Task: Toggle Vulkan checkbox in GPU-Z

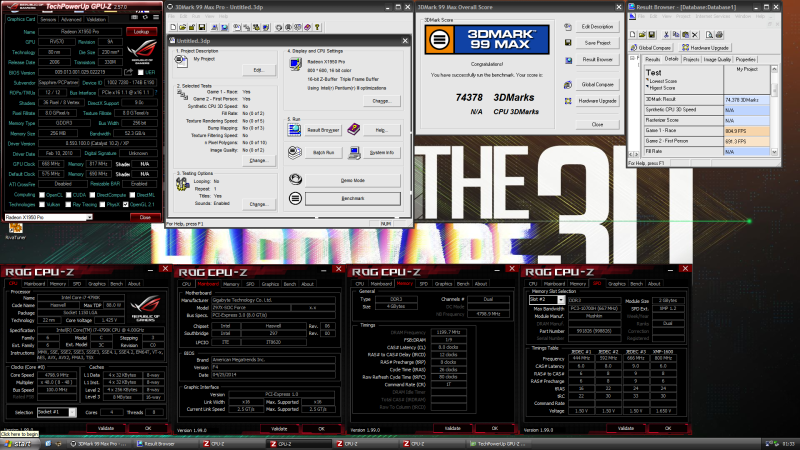Action: point(42,205)
